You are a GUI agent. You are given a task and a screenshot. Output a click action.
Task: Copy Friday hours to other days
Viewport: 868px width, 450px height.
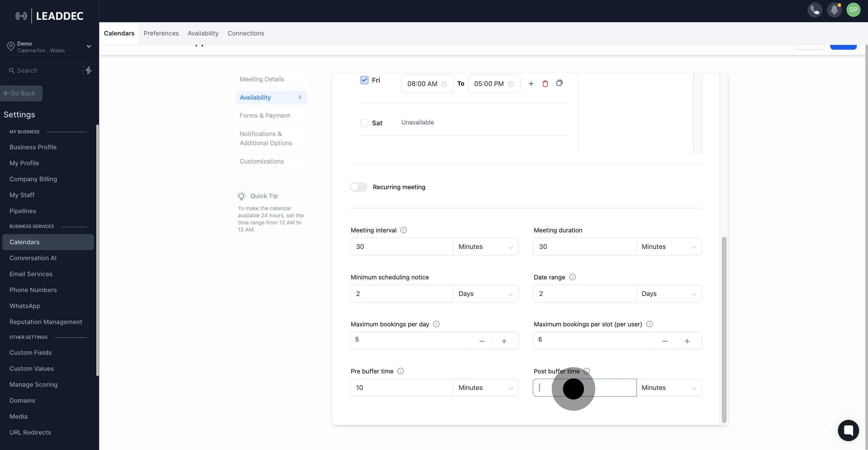pos(559,83)
